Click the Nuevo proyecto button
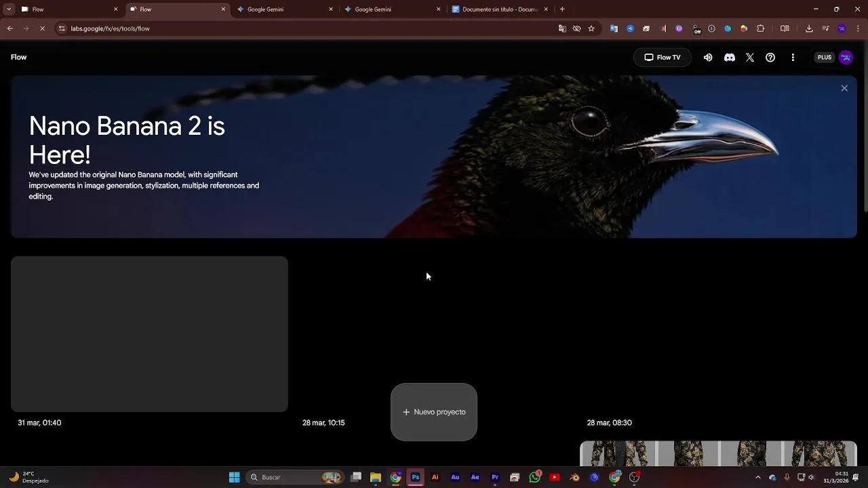The height and width of the screenshot is (488, 868). tap(434, 412)
